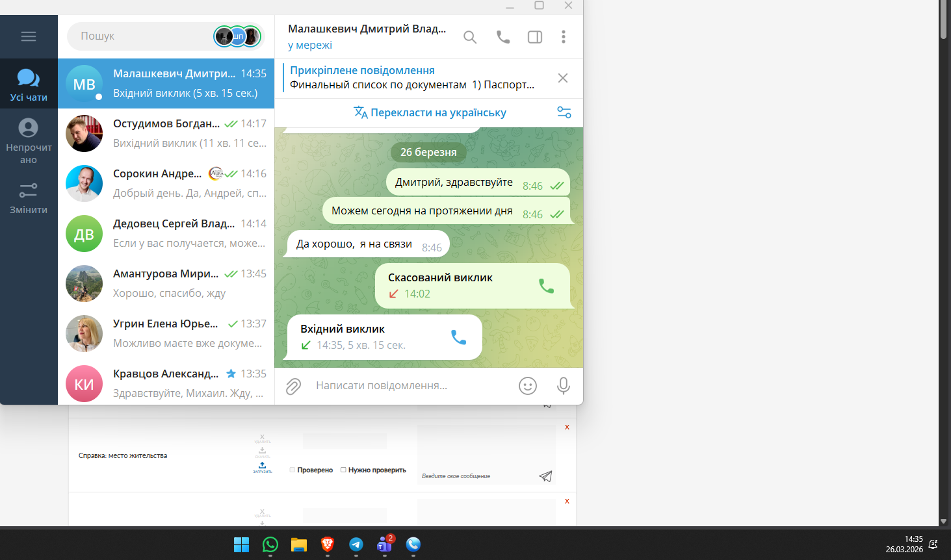
Task: Check the Нужно проверить checkbox
Action: tap(343, 470)
